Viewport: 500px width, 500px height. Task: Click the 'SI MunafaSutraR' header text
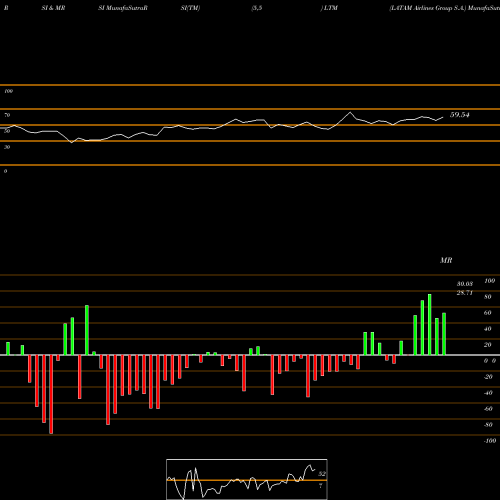click(123, 8)
